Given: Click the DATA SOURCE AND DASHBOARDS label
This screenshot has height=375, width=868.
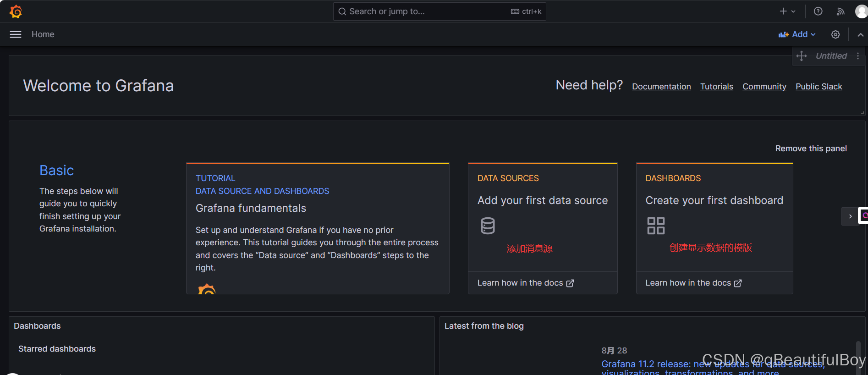Looking at the screenshot, I should 263,191.
